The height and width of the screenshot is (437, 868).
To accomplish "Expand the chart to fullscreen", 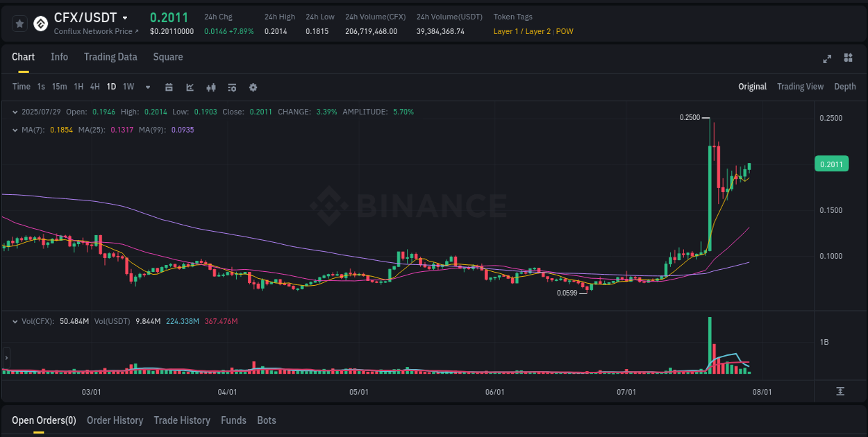I will 827,59.
